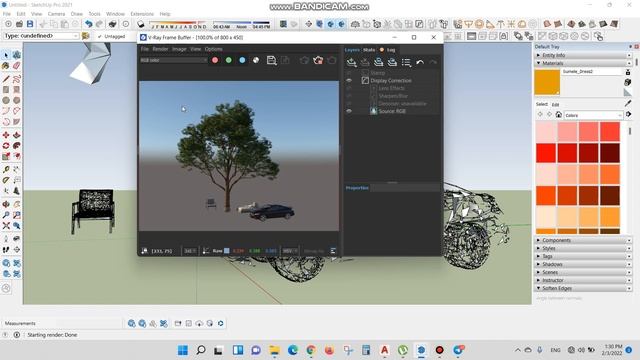The width and height of the screenshot is (640, 360).
Task: Toggle visibility of Stamp layer
Action: (x=349, y=73)
